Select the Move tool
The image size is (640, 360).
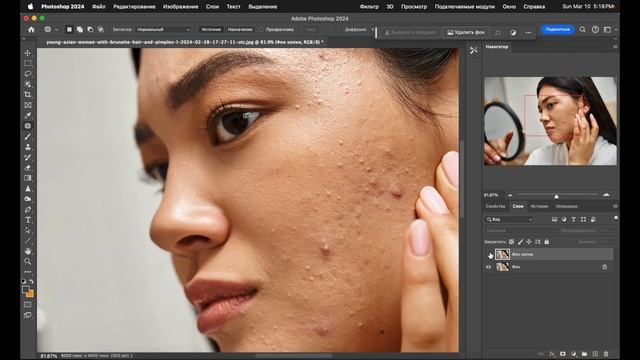28,53
